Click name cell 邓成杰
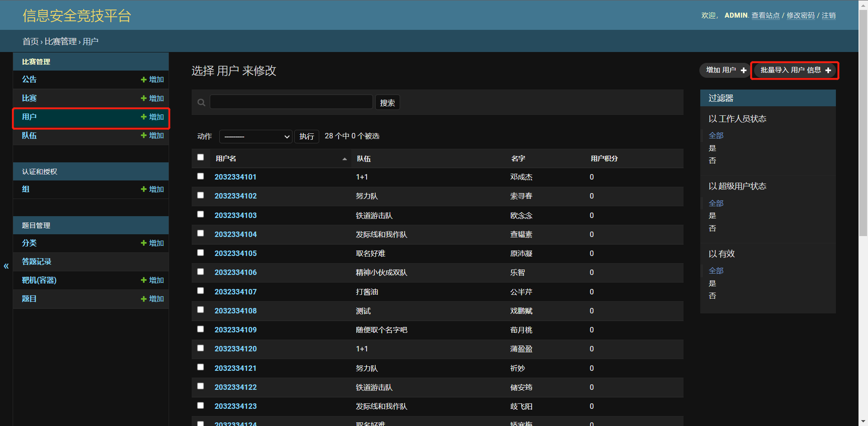 click(x=521, y=177)
